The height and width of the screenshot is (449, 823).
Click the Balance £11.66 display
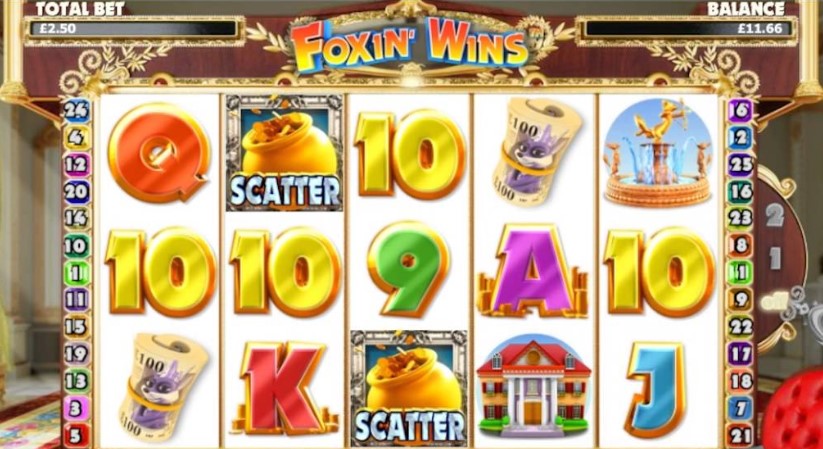click(687, 28)
